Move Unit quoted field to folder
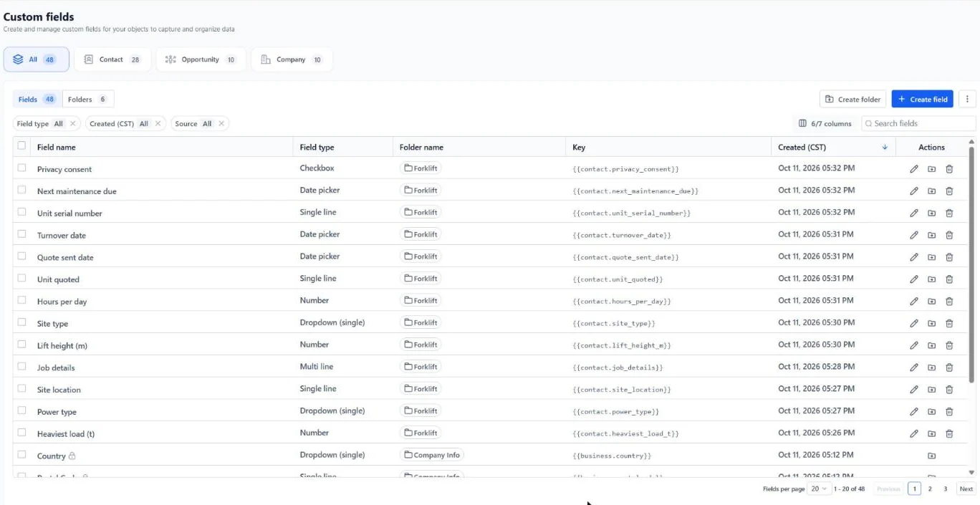980x505 pixels. (x=931, y=279)
